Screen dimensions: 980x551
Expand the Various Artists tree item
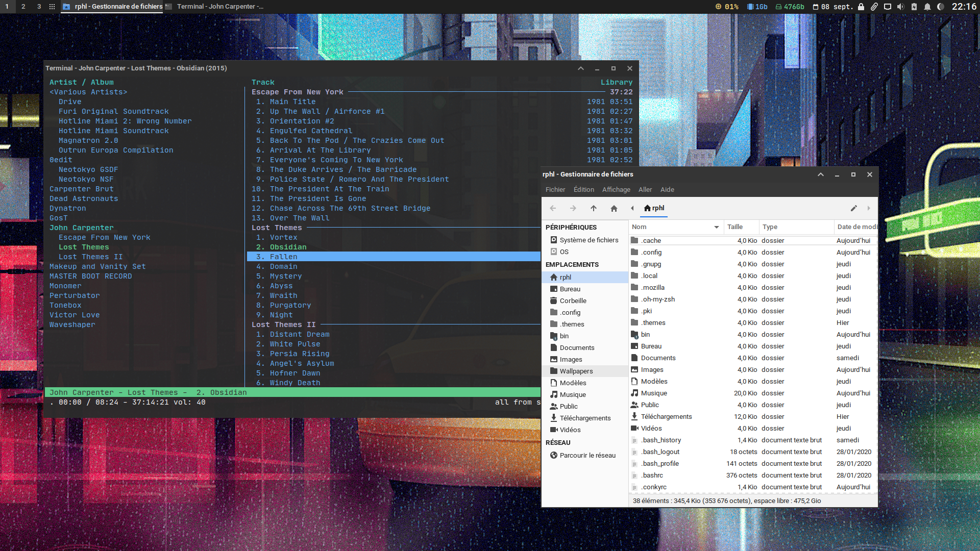click(88, 91)
